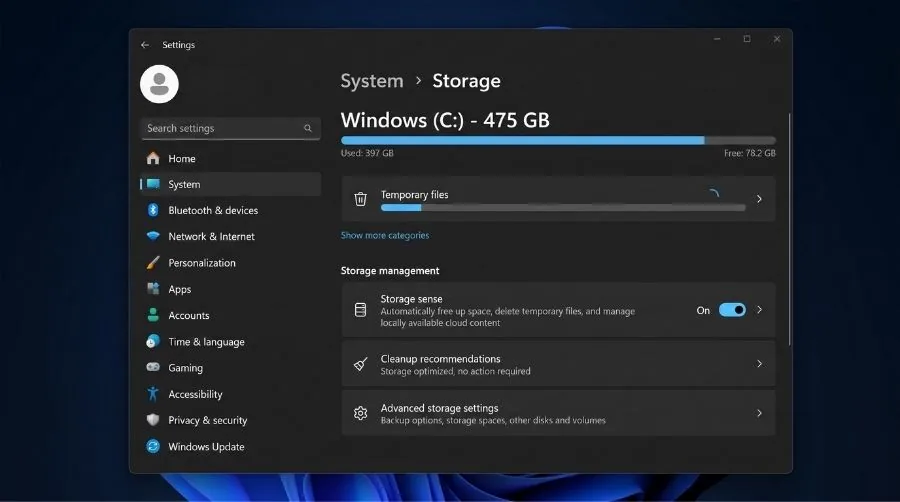
Task: Click the 'Used: 397 GB' text
Action: [x=367, y=153]
